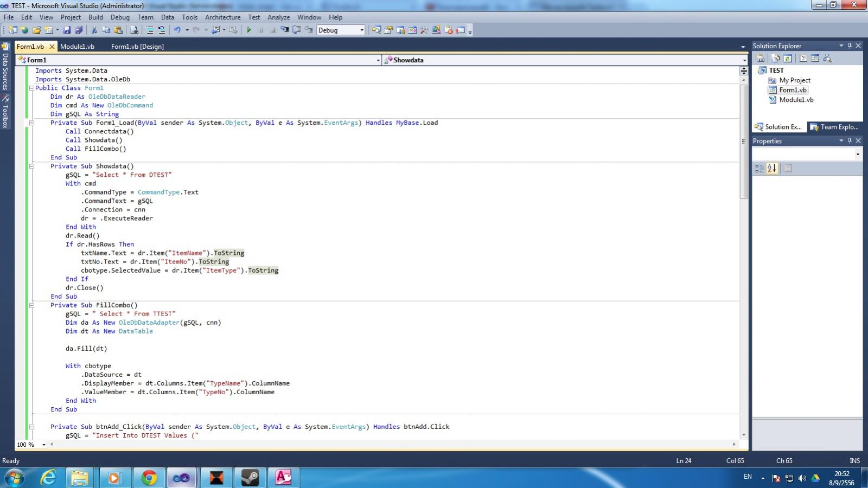Open the 100 % zoom level dropdown
The image size is (868, 488).
44,445
